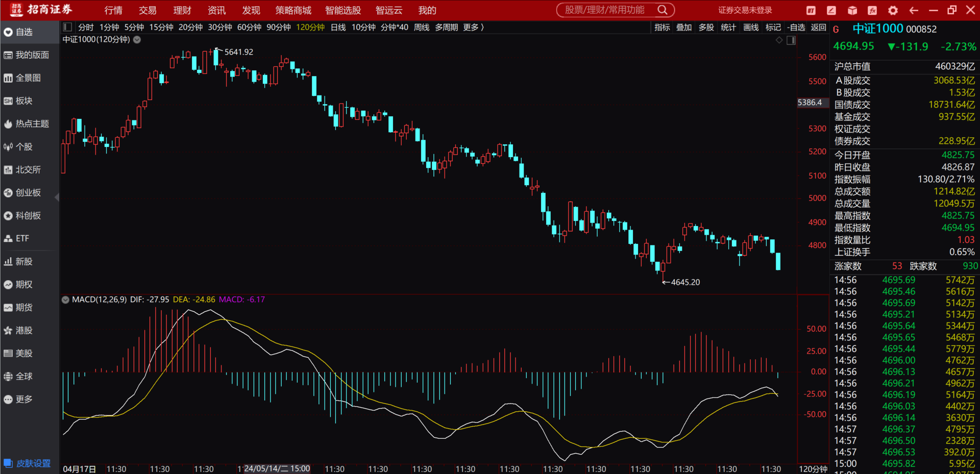980x474 pixels.
Task: Open the 智能选股 menu
Action: (x=343, y=10)
